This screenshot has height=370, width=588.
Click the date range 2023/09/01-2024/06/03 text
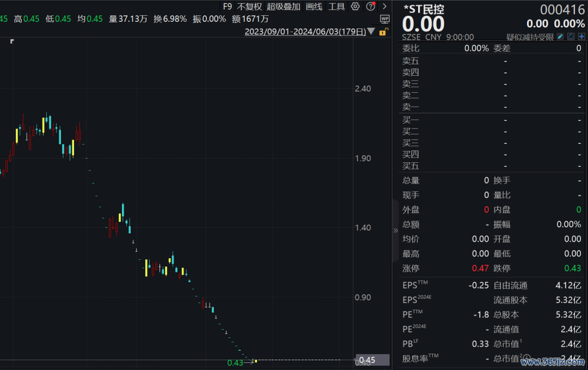[x=305, y=32]
